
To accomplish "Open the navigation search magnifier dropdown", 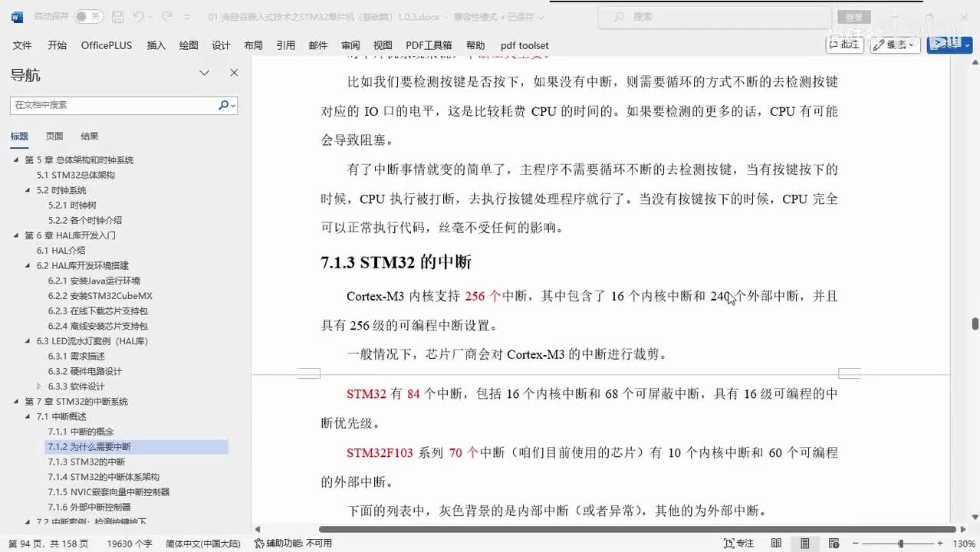I will click(226, 105).
